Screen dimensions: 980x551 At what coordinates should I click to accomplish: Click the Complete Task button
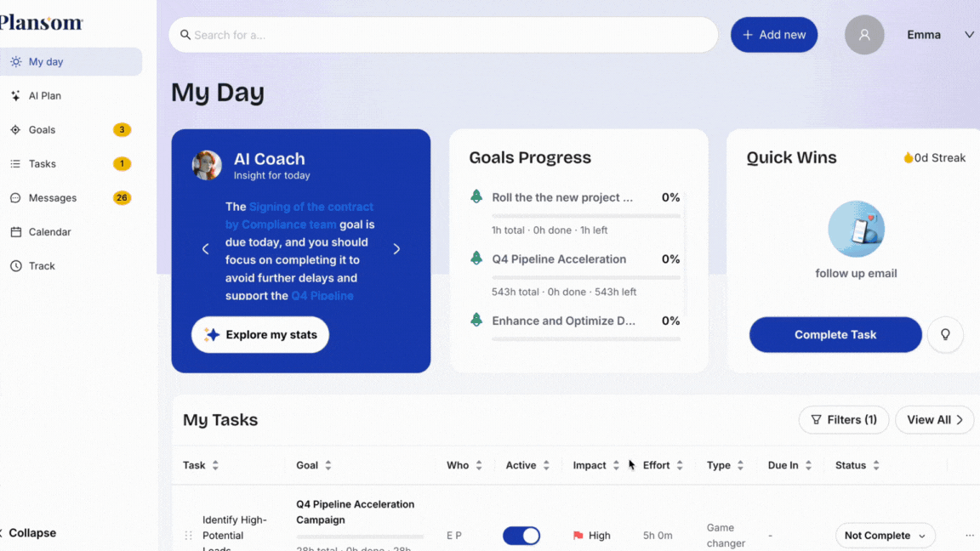coord(835,335)
